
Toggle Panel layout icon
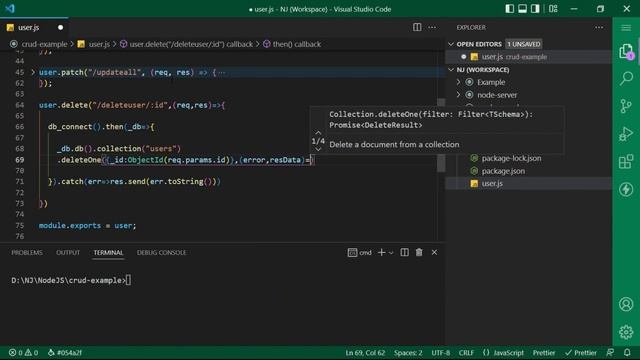click(522, 9)
